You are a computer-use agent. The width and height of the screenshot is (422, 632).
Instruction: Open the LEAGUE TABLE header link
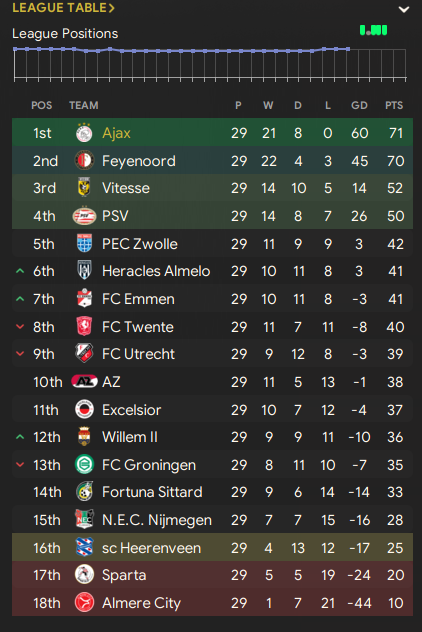pos(63,8)
